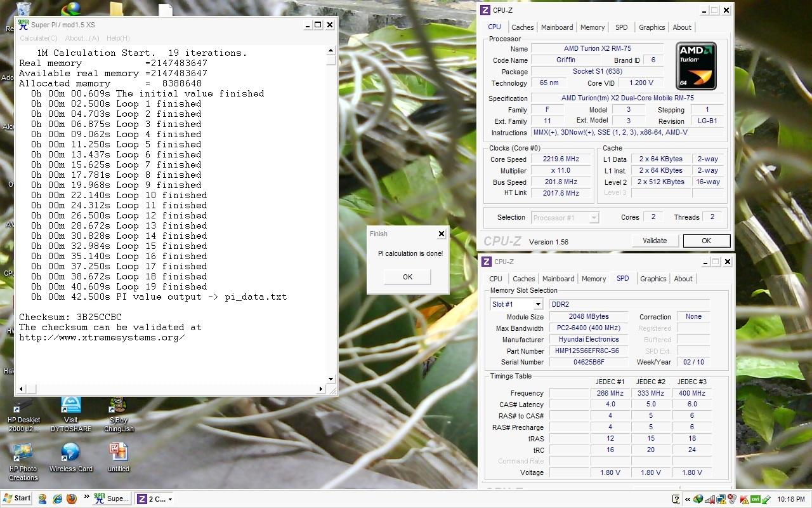The image size is (812, 508).
Task: Close the Finish dialog
Action: pyautogui.click(x=442, y=234)
